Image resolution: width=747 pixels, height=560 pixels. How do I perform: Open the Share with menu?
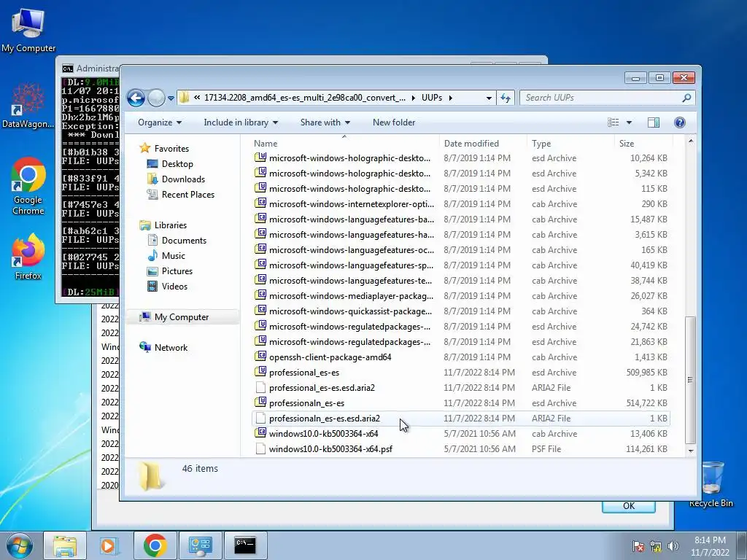[325, 122]
